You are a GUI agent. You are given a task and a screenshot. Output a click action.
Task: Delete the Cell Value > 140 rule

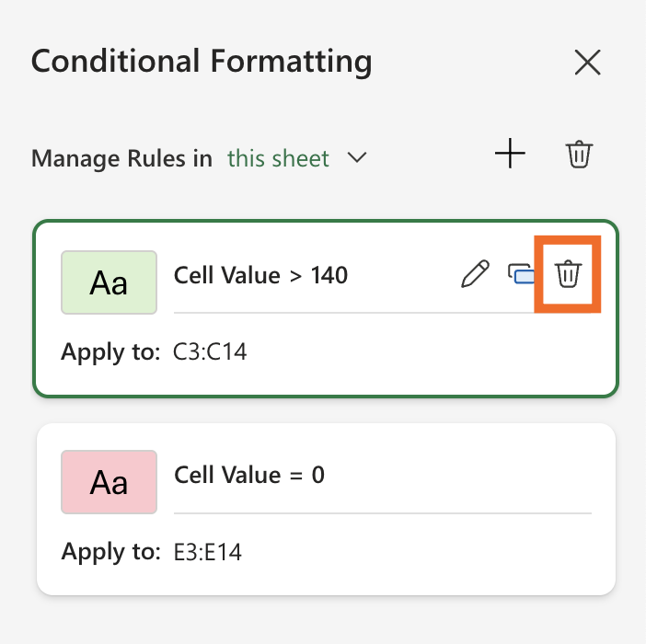point(568,273)
